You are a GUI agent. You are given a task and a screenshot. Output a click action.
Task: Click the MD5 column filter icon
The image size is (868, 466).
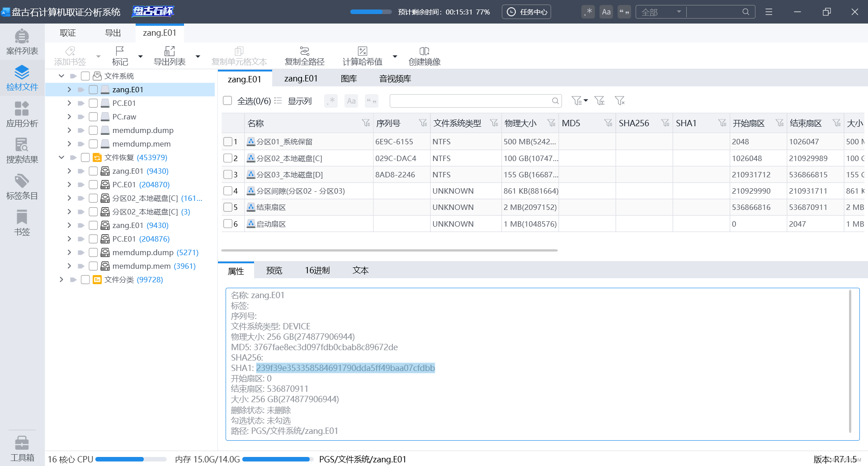click(608, 123)
